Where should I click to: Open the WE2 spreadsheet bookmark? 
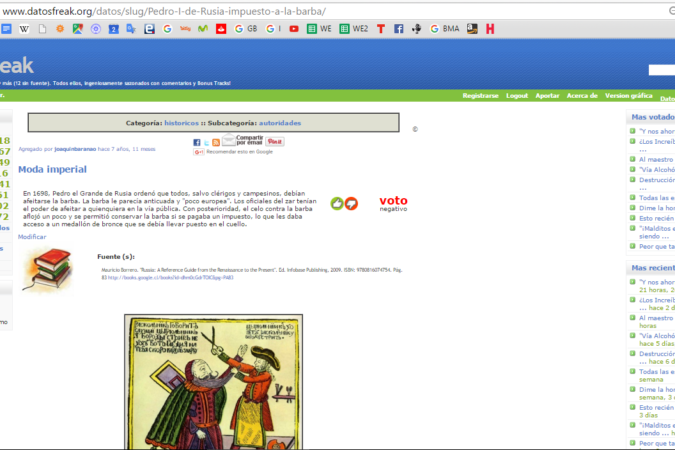click(x=354, y=29)
